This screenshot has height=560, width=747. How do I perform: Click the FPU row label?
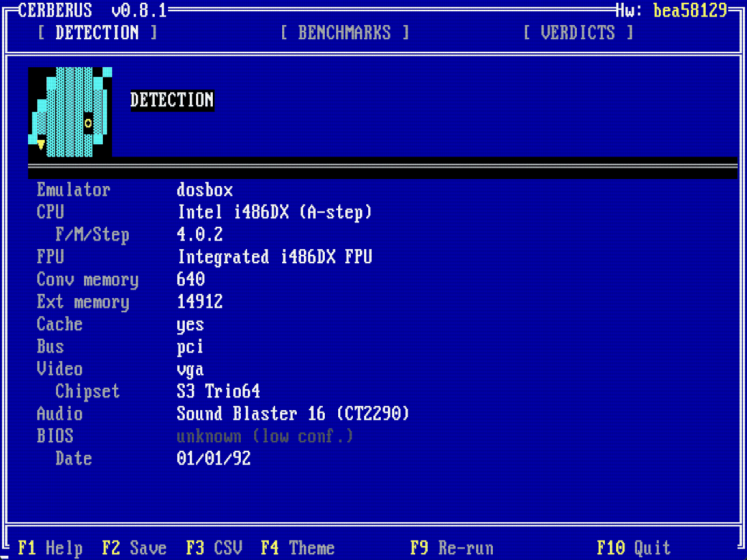coord(50,257)
